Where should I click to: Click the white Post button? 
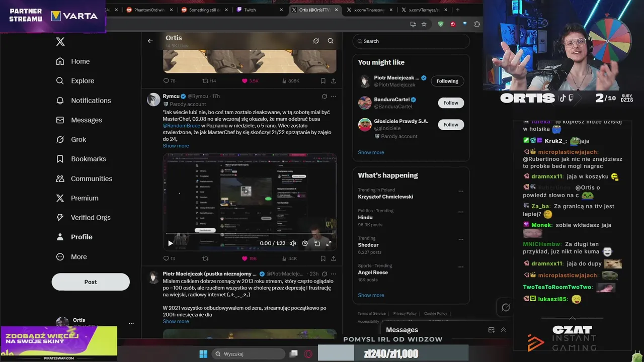point(91,282)
